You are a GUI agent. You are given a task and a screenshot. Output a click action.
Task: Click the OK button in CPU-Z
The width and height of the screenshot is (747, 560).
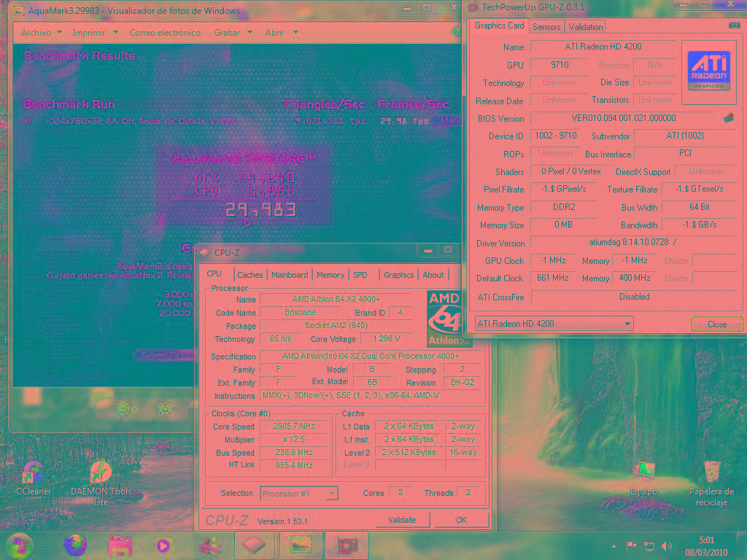(x=461, y=520)
